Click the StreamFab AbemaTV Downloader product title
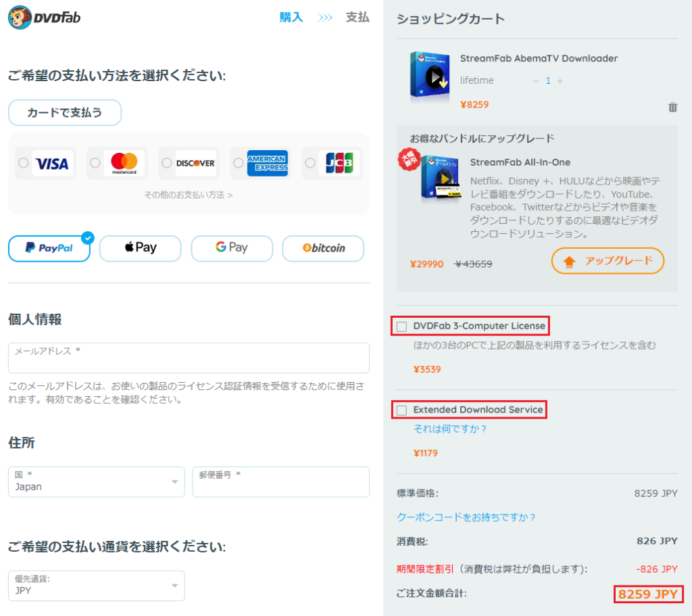 (539, 58)
